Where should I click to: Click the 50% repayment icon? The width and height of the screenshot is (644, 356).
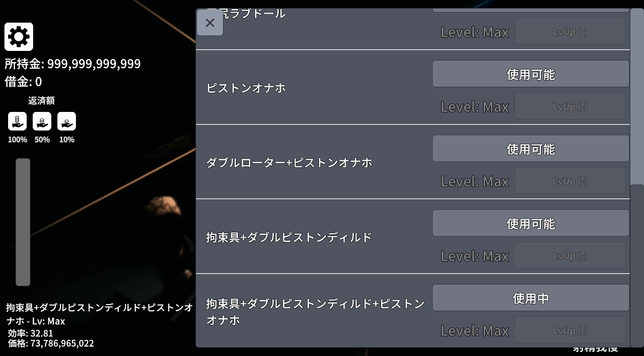(x=42, y=121)
